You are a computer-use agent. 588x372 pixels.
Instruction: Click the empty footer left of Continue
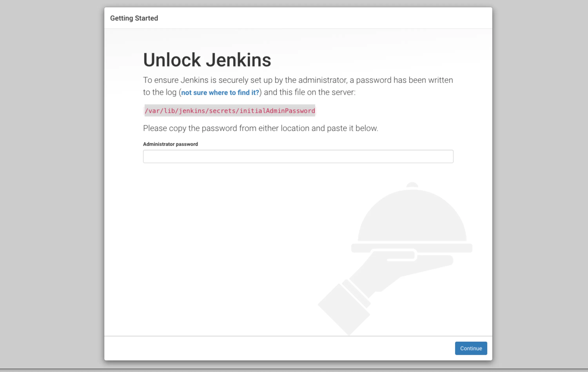(x=269, y=348)
